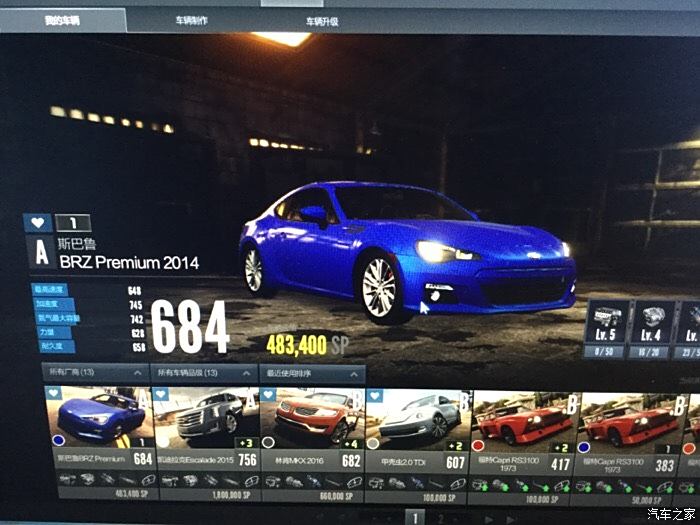The image size is (700, 525).
Task: Click the 483,400 SP price text
Action: [x=307, y=345]
